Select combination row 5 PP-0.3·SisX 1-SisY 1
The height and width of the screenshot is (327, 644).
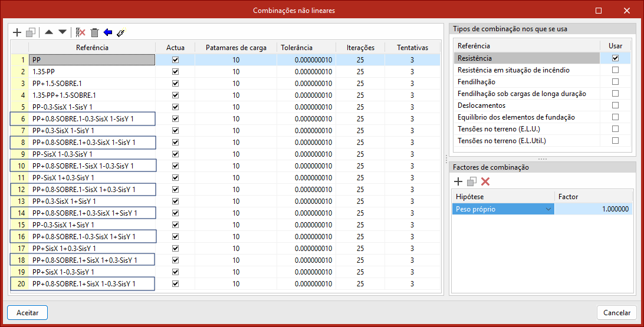pyautogui.click(x=92, y=107)
